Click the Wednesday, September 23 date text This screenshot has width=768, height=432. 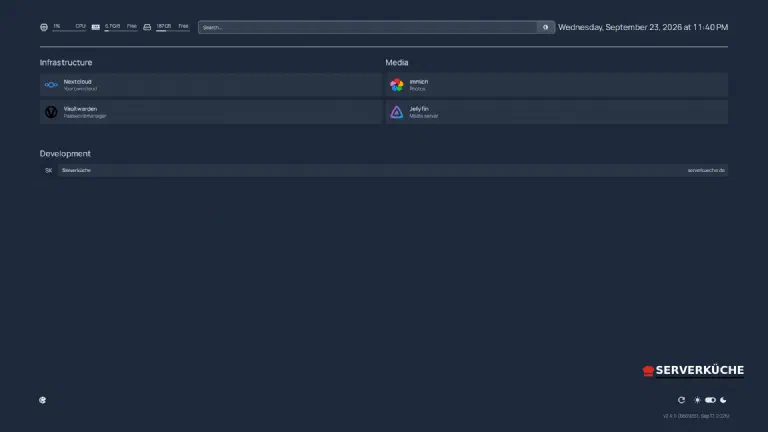[643, 27]
